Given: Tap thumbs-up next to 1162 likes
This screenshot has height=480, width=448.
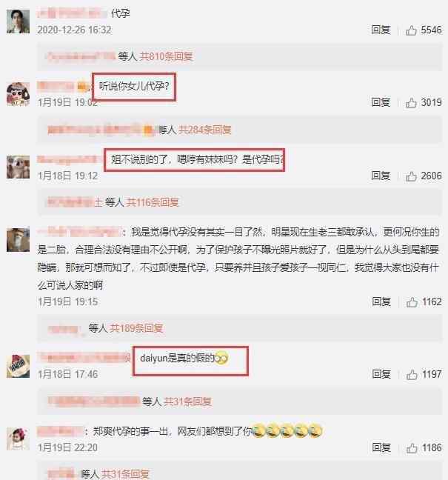Looking at the screenshot, I should coord(412,302).
